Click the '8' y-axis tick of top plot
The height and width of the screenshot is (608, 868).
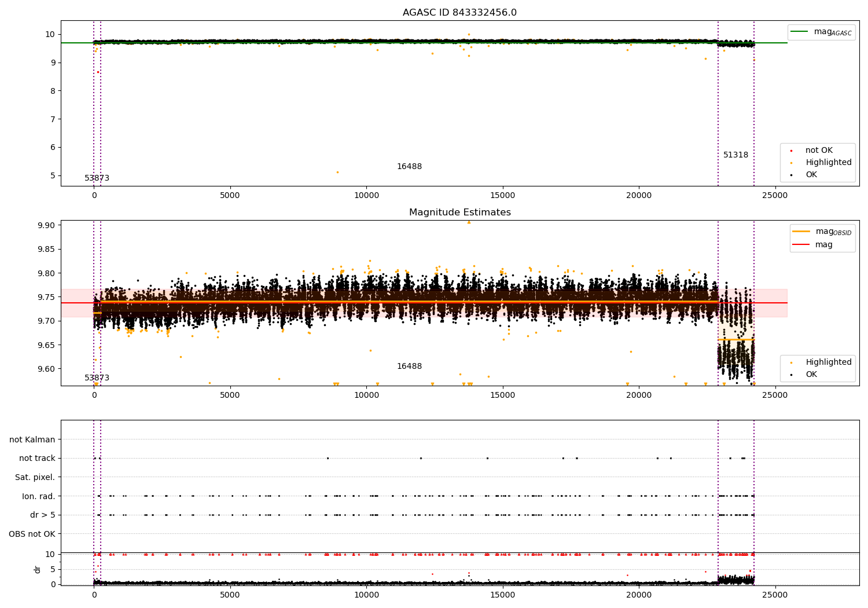click(53, 91)
